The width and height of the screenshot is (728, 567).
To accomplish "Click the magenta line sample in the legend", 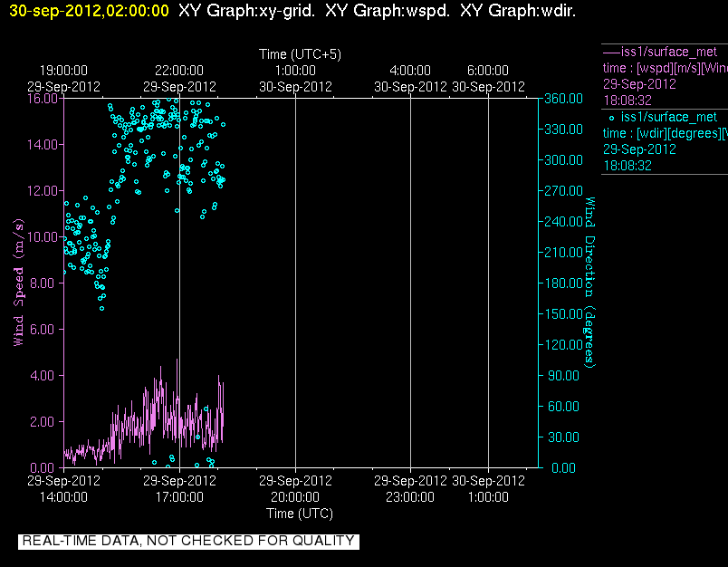I will pos(611,52).
